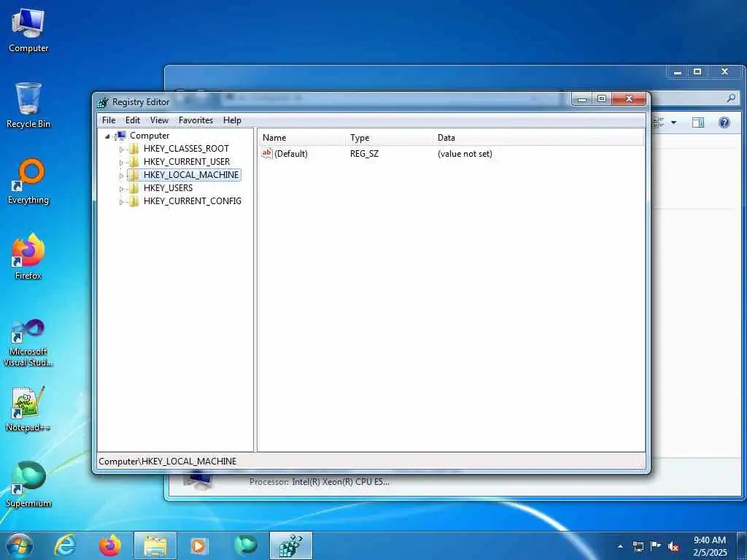Open Windows Media Player from the taskbar
747x560 pixels.
198,545
